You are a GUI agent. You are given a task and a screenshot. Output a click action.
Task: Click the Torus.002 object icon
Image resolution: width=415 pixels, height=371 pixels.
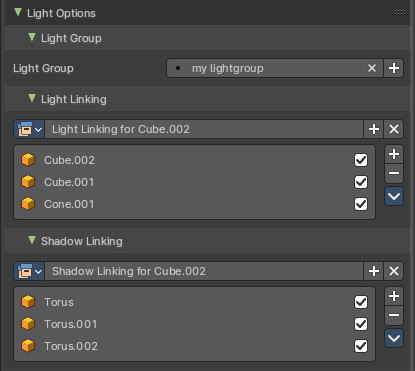click(28, 346)
